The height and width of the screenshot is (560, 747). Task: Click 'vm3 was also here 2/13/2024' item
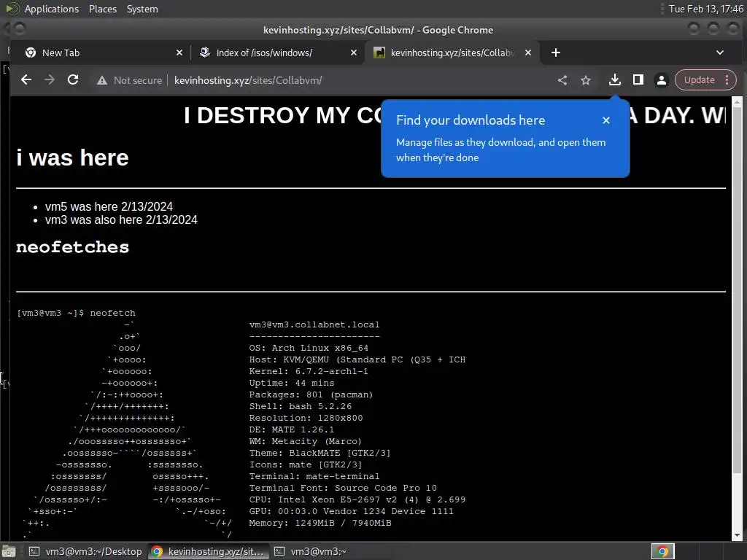coord(121,219)
